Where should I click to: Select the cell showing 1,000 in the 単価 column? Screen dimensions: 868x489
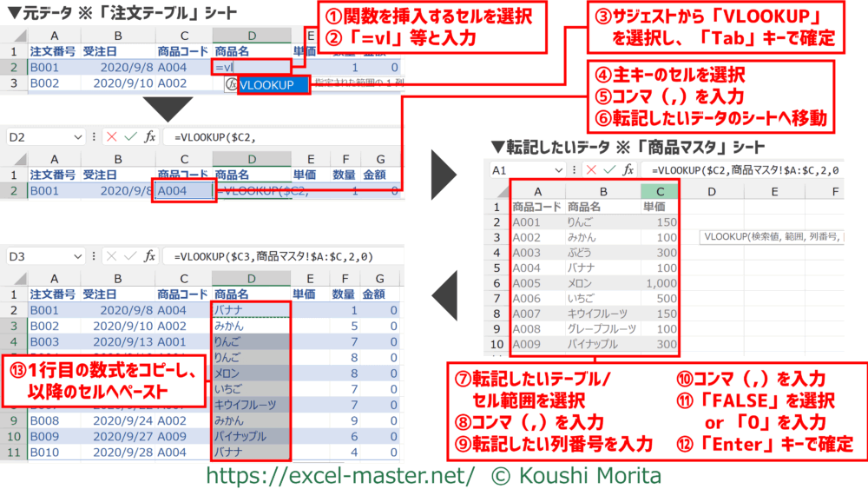tap(661, 284)
